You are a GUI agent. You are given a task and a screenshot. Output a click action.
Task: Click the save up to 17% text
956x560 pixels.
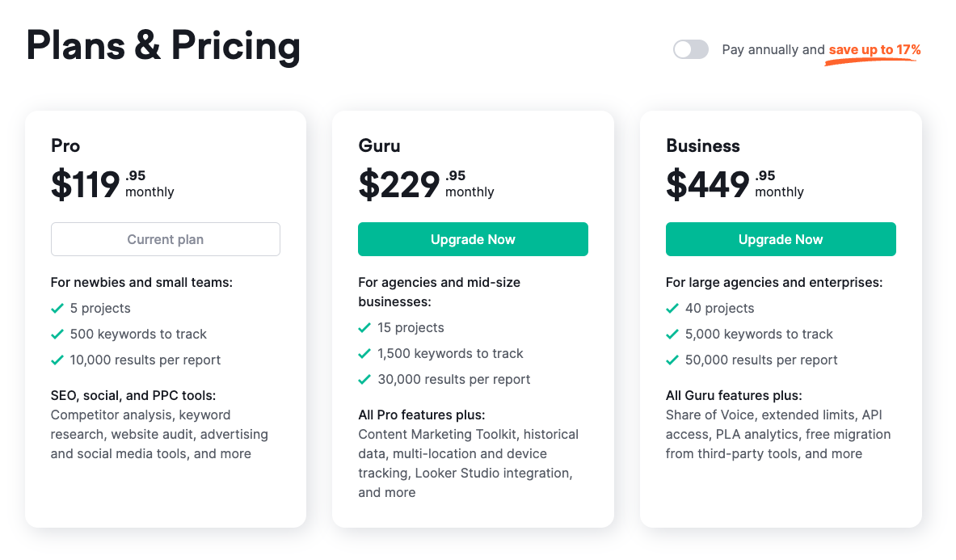click(874, 50)
